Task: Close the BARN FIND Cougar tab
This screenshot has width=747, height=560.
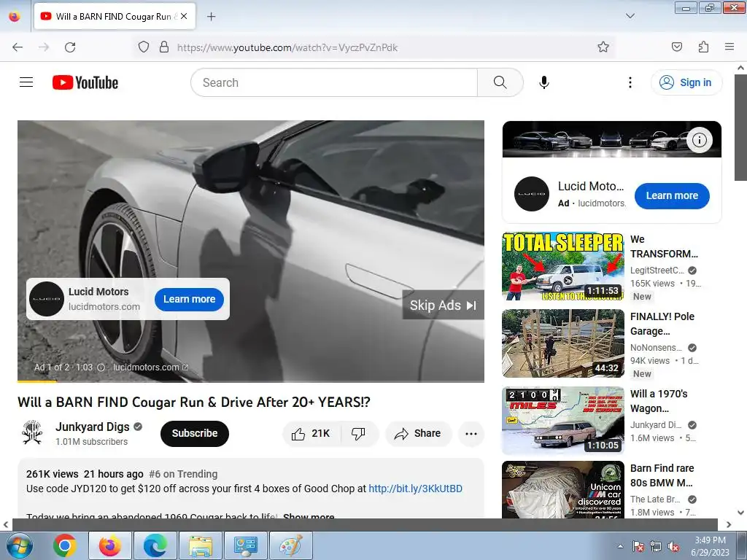Action: (x=184, y=16)
